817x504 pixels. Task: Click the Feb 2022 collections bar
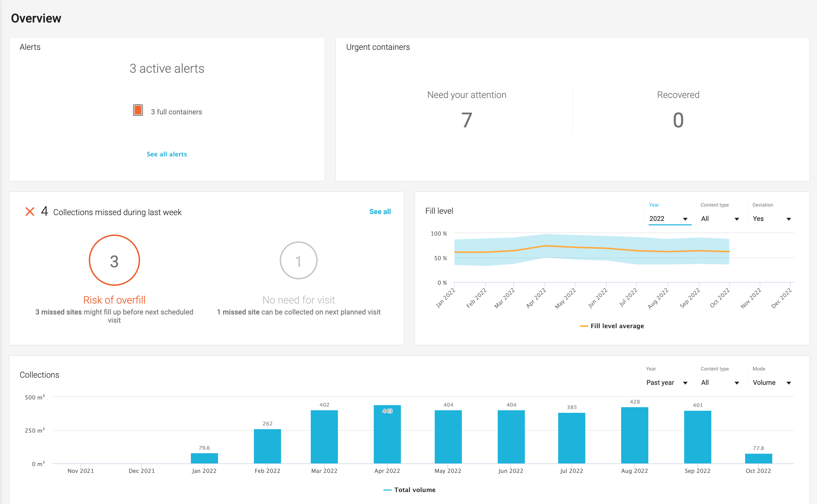click(267, 447)
